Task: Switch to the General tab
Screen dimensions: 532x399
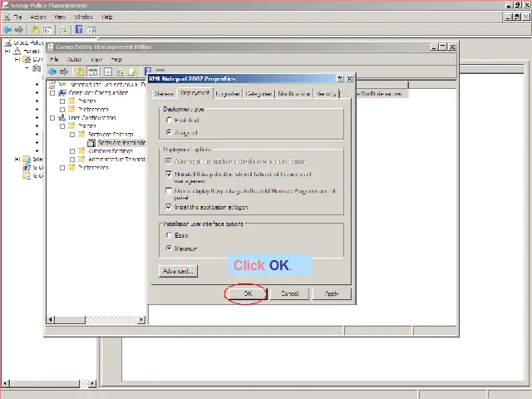Action: coord(163,94)
